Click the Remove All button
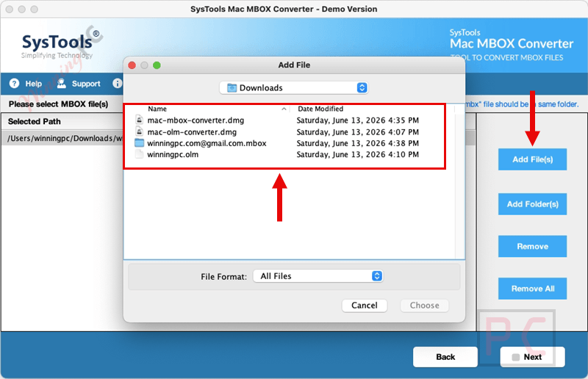Screen dimensions: 588x379 pyautogui.click(x=532, y=289)
